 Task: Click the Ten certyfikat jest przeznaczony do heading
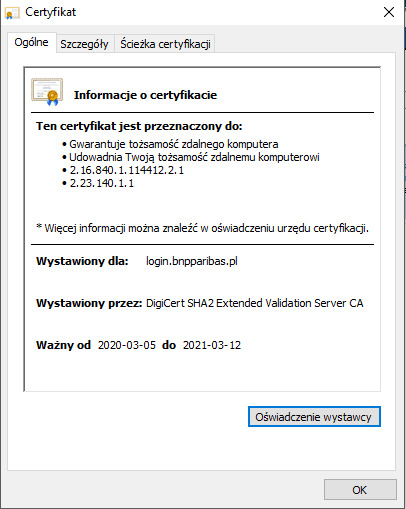click(139, 126)
